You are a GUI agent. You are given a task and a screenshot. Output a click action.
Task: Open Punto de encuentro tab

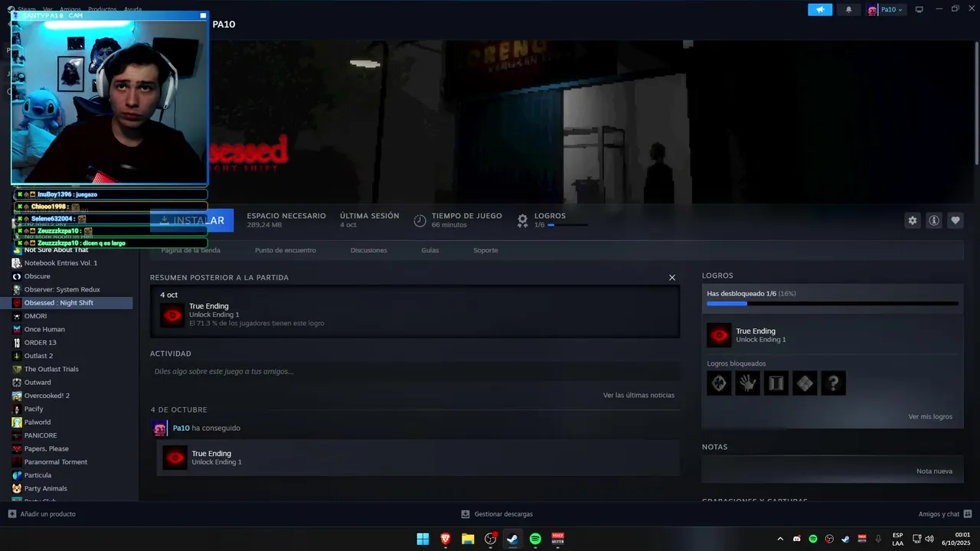(x=286, y=250)
